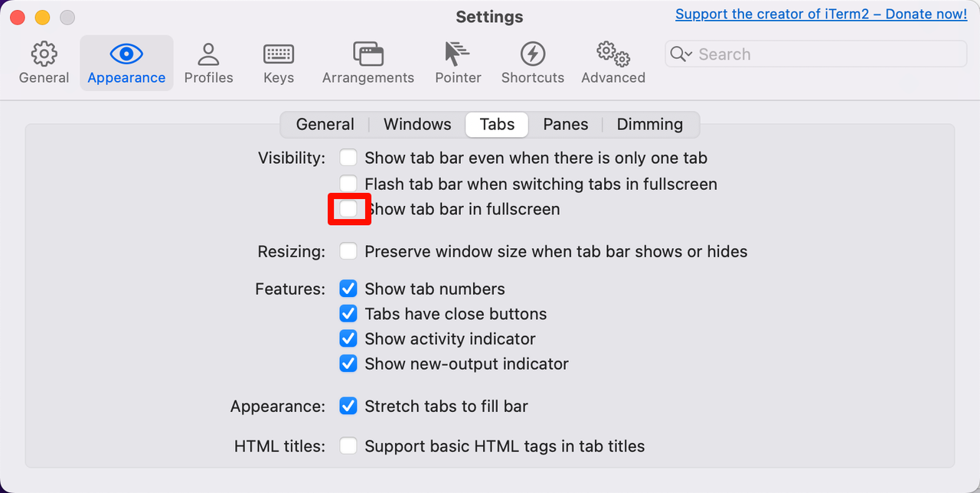Image resolution: width=980 pixels, height=493 pixels.
Task: Open the Shortcuts lightning bolt icon
Action: (x=532, y=54)
